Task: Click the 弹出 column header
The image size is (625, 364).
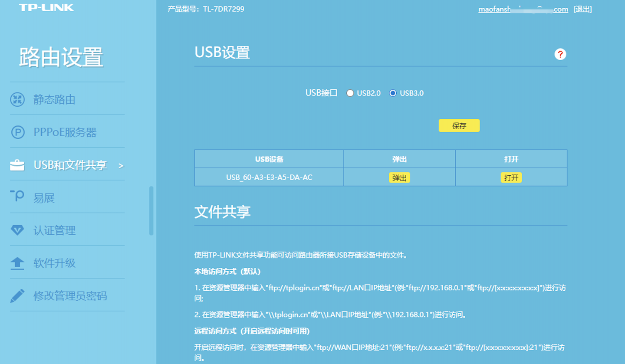Action: pos(399,159)
